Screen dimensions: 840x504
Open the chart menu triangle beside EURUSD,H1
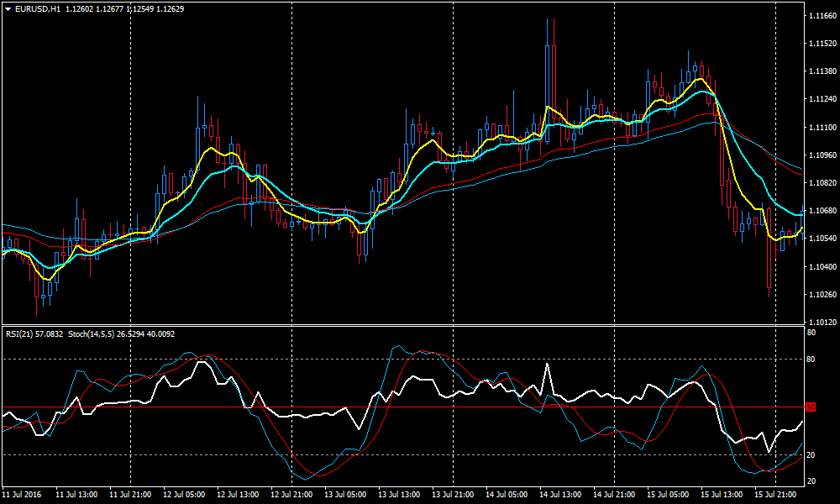point(8,8)
